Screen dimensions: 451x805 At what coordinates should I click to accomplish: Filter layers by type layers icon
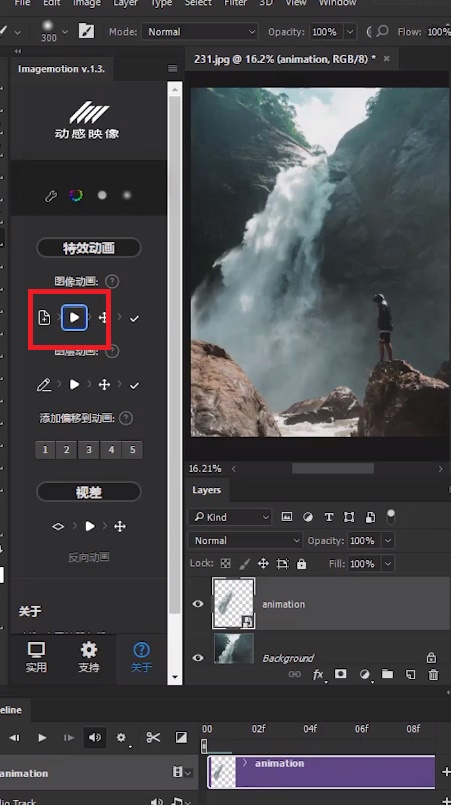(329, 517)
